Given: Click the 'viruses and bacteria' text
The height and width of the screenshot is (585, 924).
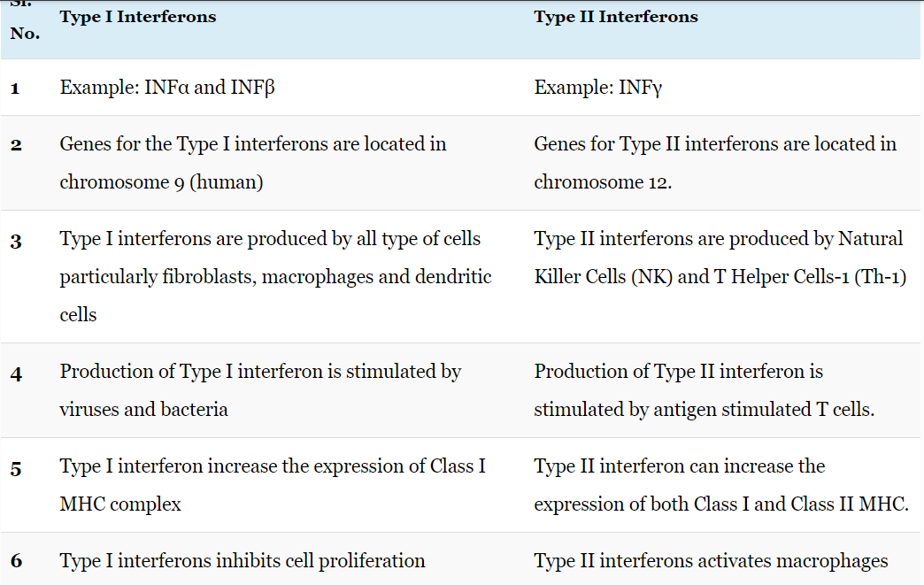Looking at the screenshot, I should coord(143,410).
